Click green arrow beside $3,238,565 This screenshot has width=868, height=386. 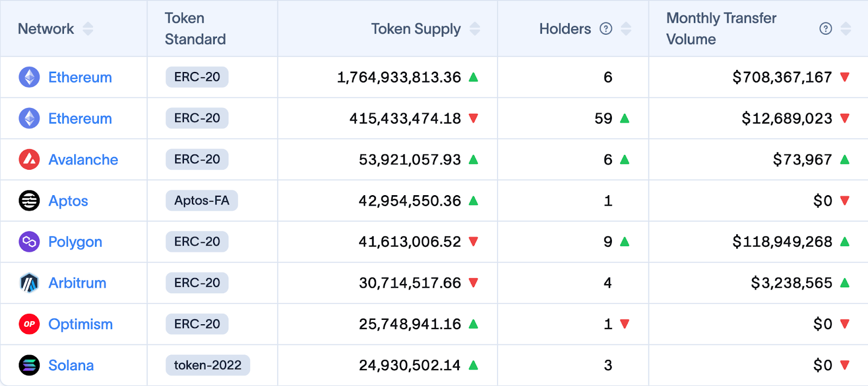(x=845, y=283)
